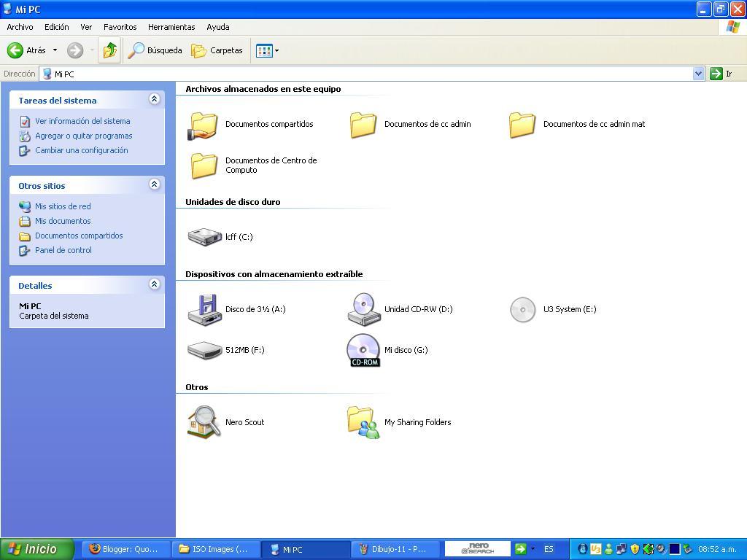Open the Ver menu
This screenshot has width=747, height=560.
point(86,27)
